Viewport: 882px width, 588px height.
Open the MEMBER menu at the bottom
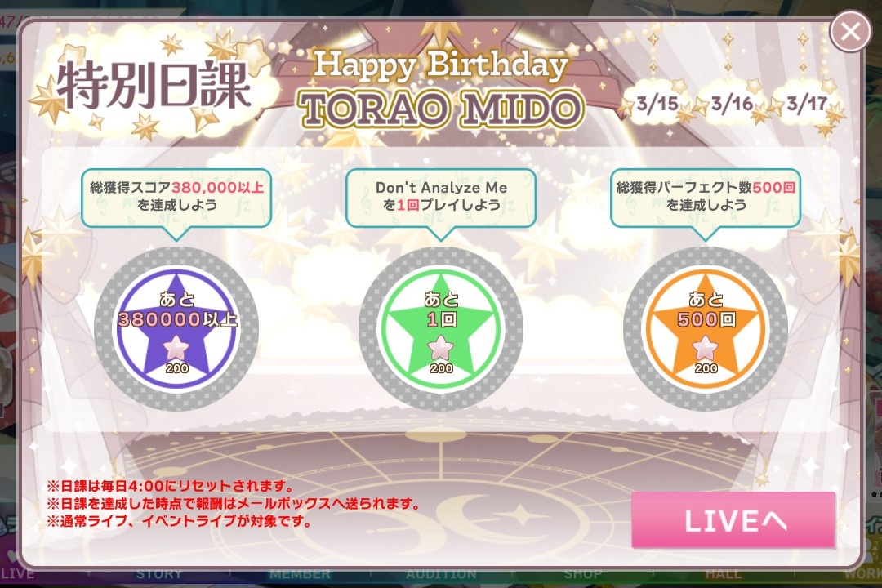point(300,574)
